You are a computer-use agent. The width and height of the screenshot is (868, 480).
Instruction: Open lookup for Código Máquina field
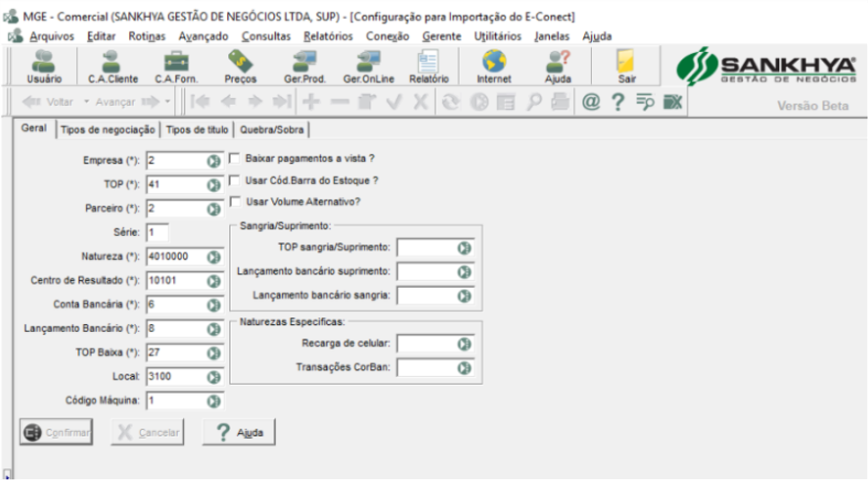coord(213,401)
